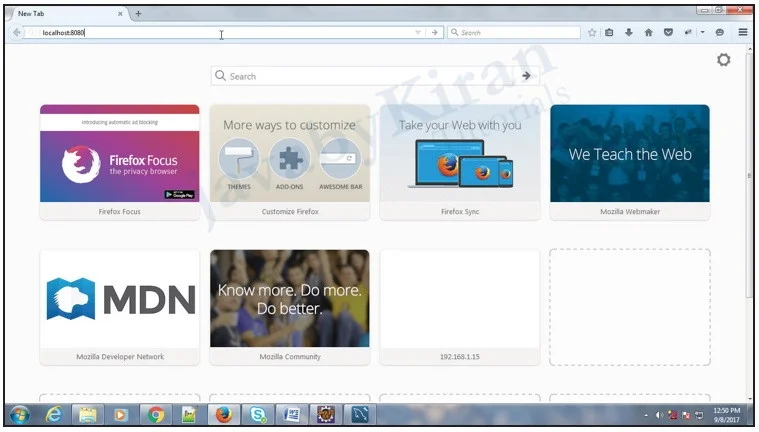Open the Pocket icon

pos(668,32)
